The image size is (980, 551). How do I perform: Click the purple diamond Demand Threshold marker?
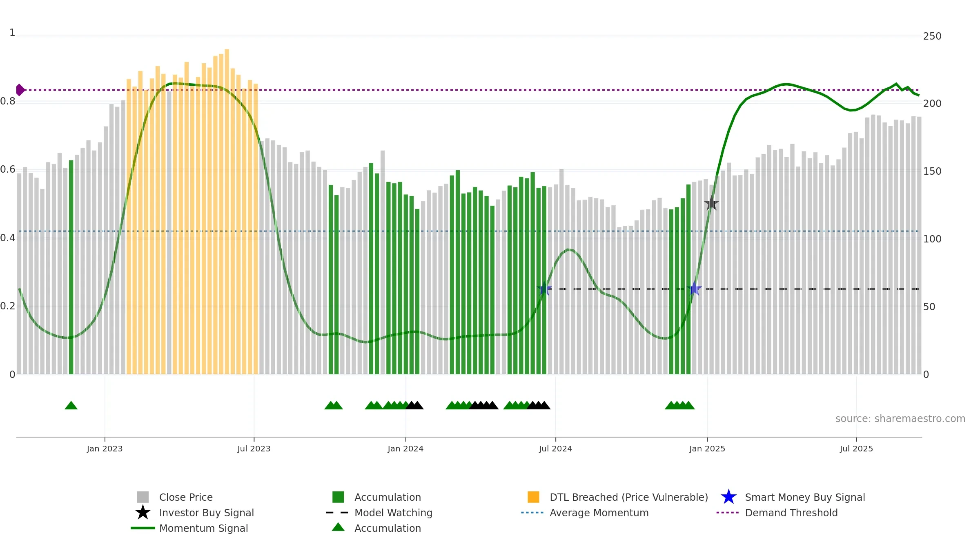coord(20,90)
